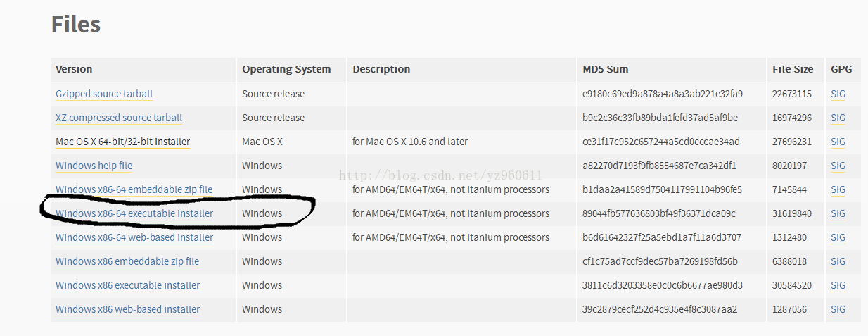Open SIG for Windows help file
Screen dimensions: 868x336
coord(838,166)
